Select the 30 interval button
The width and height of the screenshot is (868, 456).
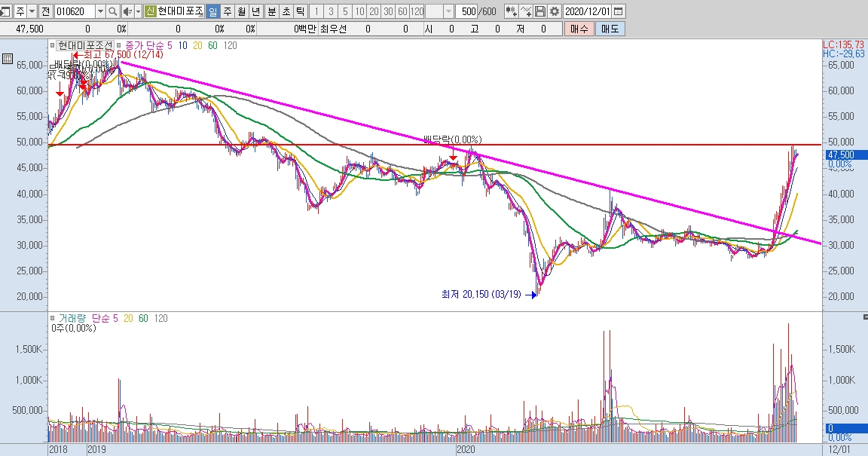388,11
